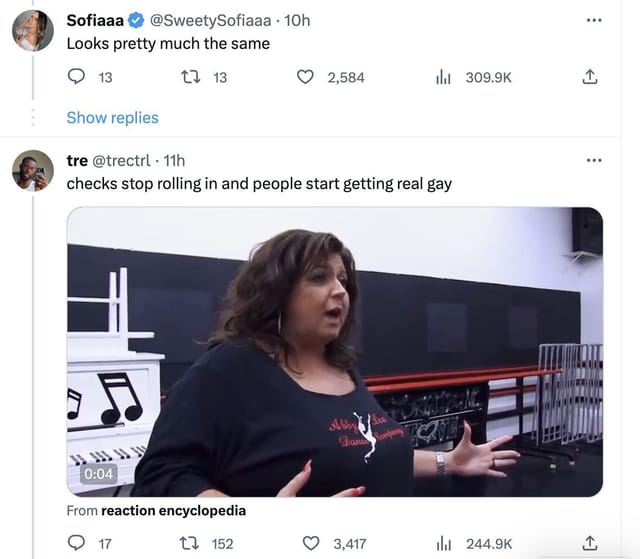640x559 pixels.
Task: Visit the @SweetySofiaaa handle link
Action: [x=210, y=20]
